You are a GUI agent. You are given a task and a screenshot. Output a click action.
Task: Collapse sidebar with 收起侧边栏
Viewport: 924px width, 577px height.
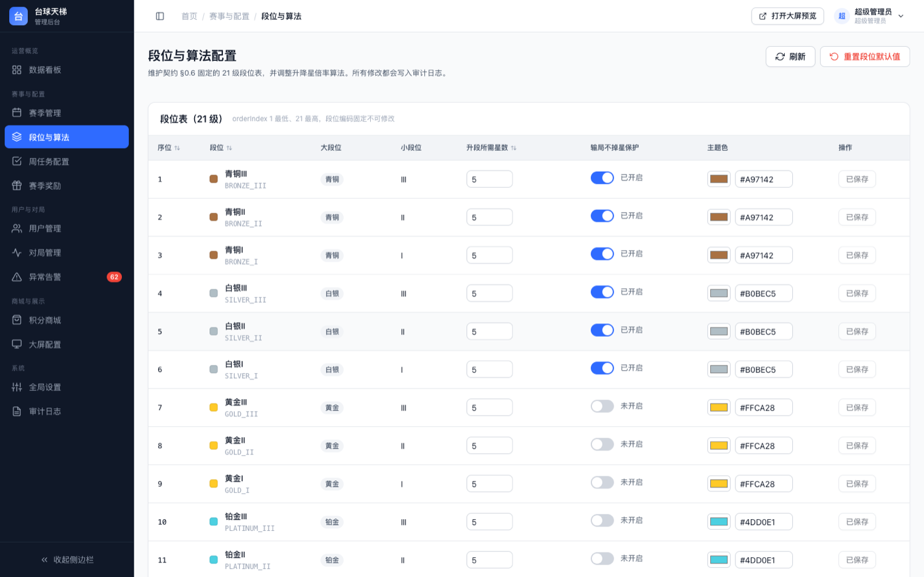click(x=67, y=560)
